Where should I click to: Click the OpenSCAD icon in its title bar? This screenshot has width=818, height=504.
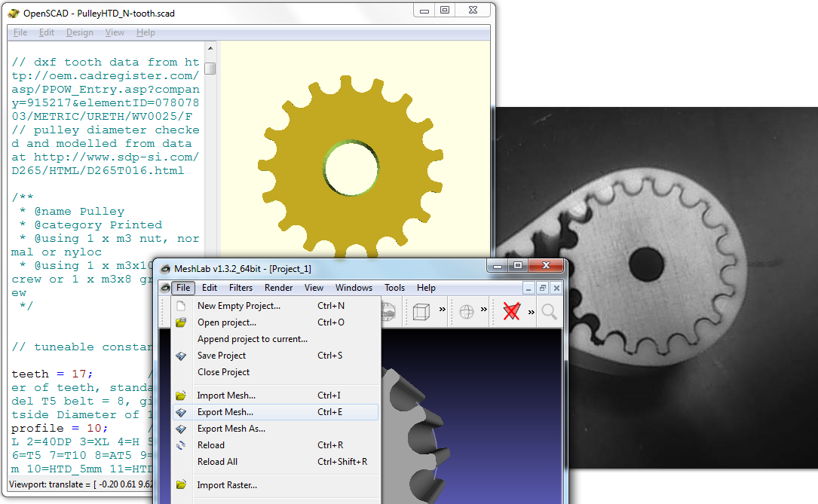[x=14, y=13]
